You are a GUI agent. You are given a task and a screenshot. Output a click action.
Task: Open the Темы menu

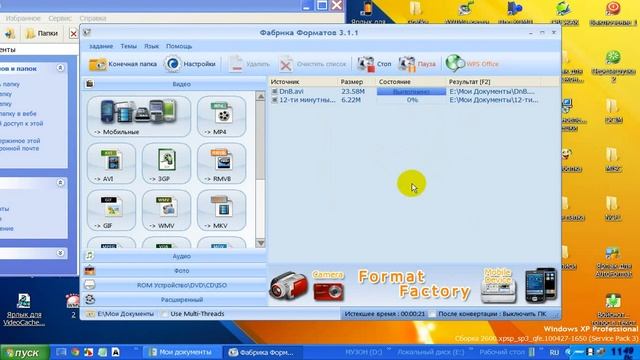[x=129, y=46]
